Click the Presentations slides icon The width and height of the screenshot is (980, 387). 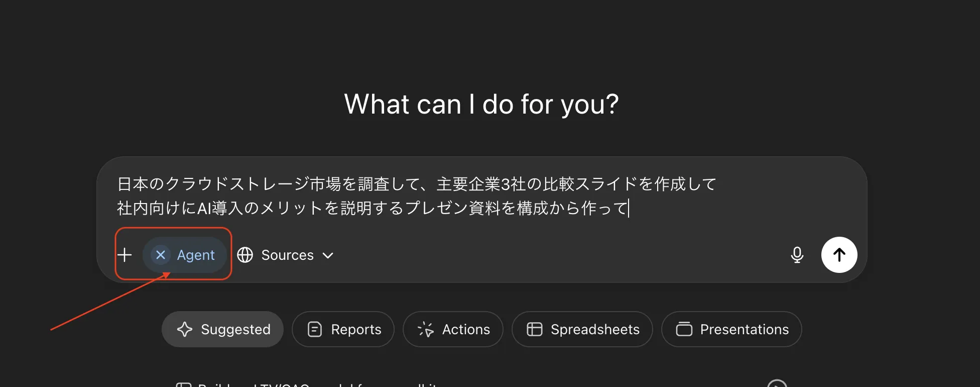(x=684, y=329)
